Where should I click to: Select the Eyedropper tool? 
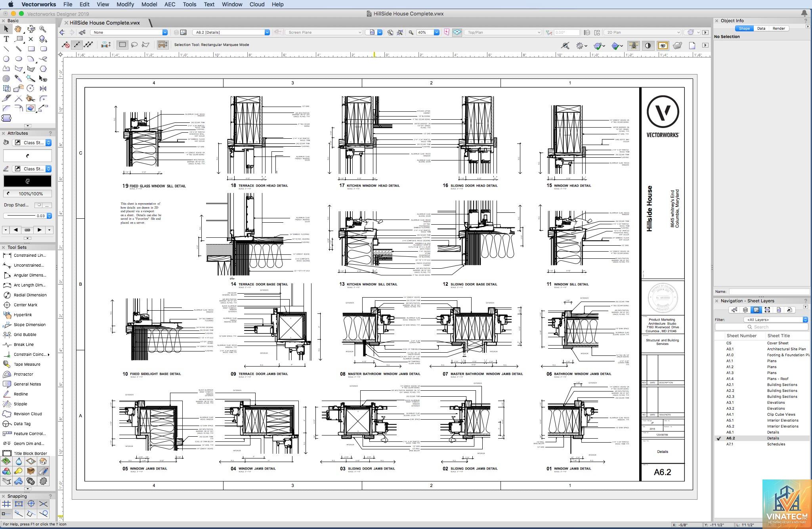[x=19, y=78]
